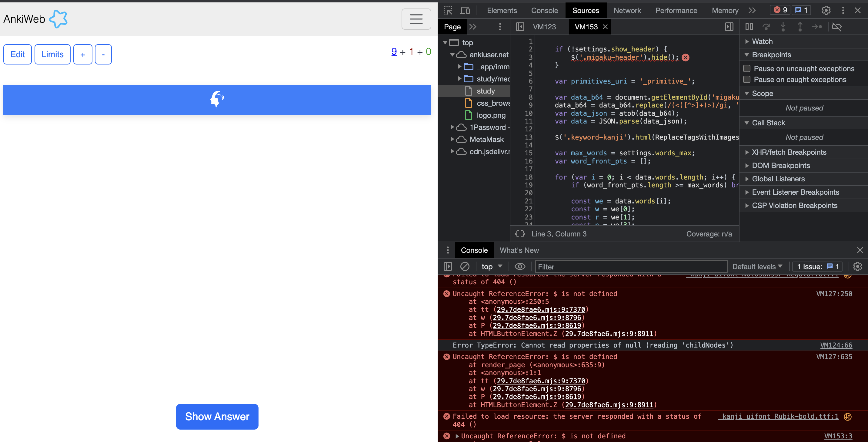Enable Pause on uncaught exceptions

click(x=747, y=68)
